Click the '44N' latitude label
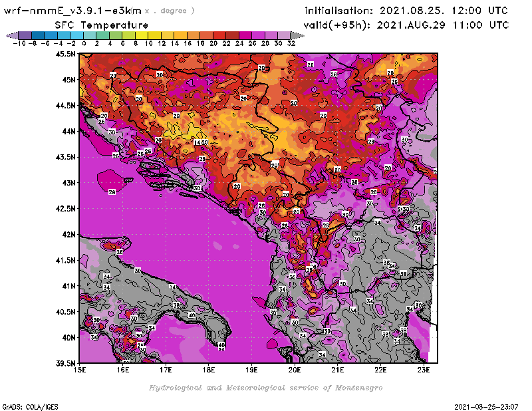The width and height of the screenshot is (532, 411). (x=68, y=131)
